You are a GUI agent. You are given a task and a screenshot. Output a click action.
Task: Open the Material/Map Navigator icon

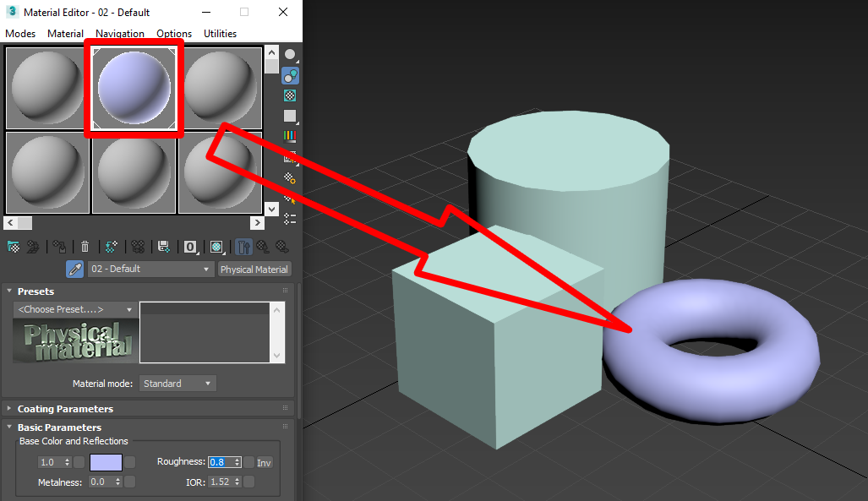pyautogui.click(x=290, y=219)
